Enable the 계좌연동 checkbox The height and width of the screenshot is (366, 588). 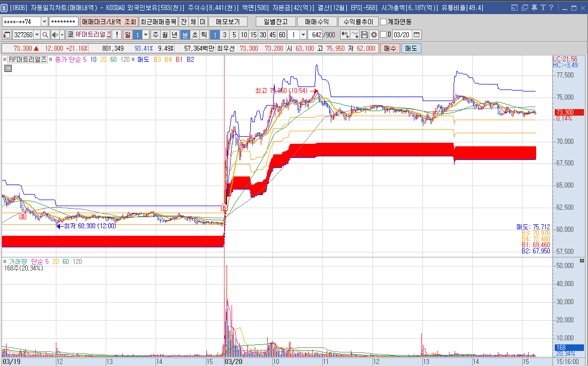coord(384,22)
